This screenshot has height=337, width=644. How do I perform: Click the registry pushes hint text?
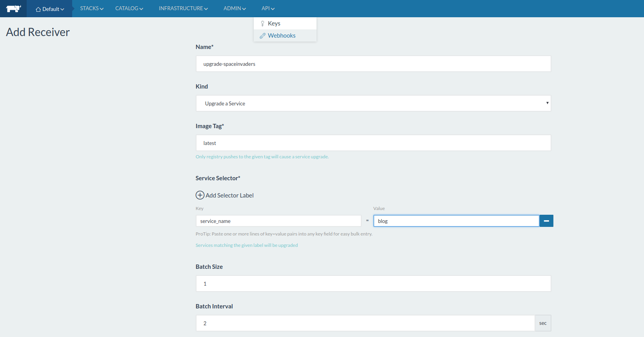click(x=262, y=157)
